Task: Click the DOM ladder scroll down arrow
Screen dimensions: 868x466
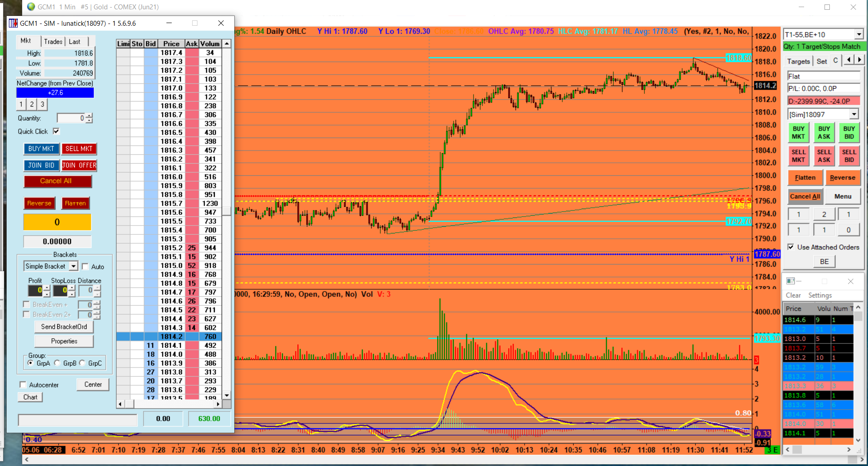Action: pyautogui.click(x=227, y=395)
